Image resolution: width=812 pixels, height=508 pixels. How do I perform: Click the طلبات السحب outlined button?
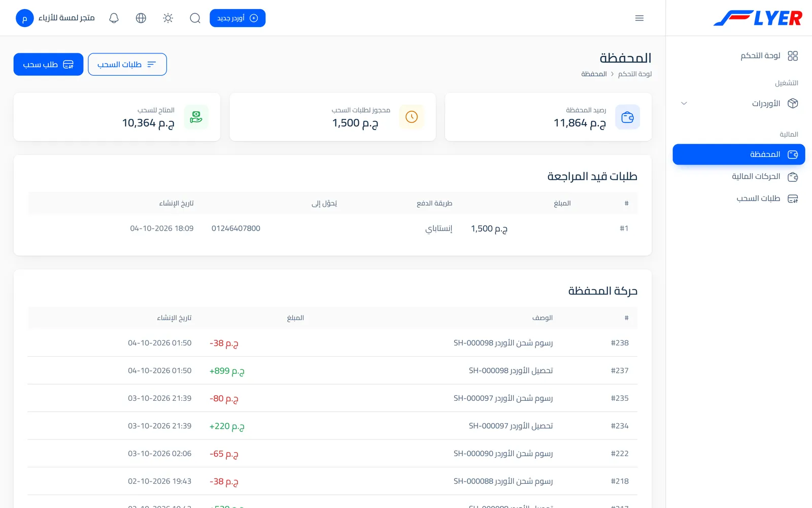coord(127,65)
